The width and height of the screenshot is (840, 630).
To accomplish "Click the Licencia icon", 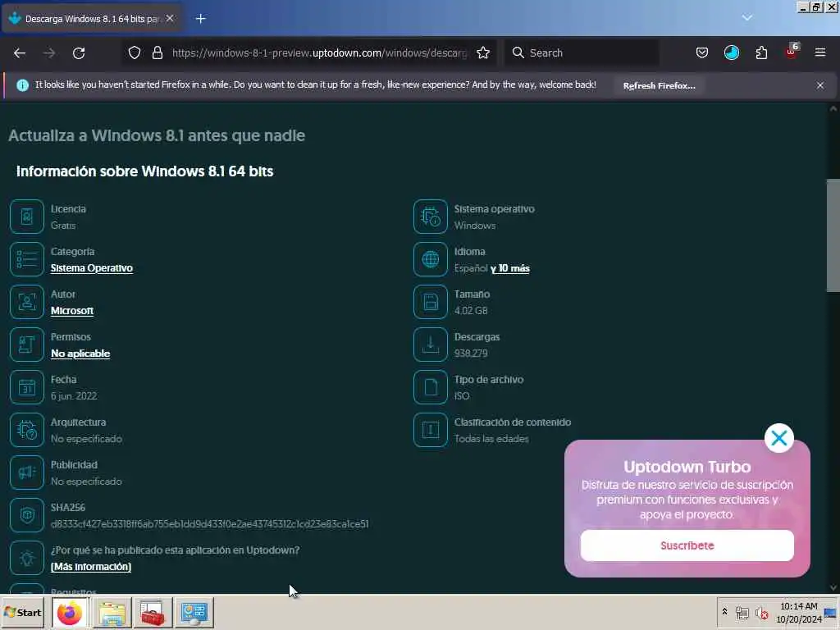I will point(27,217).
